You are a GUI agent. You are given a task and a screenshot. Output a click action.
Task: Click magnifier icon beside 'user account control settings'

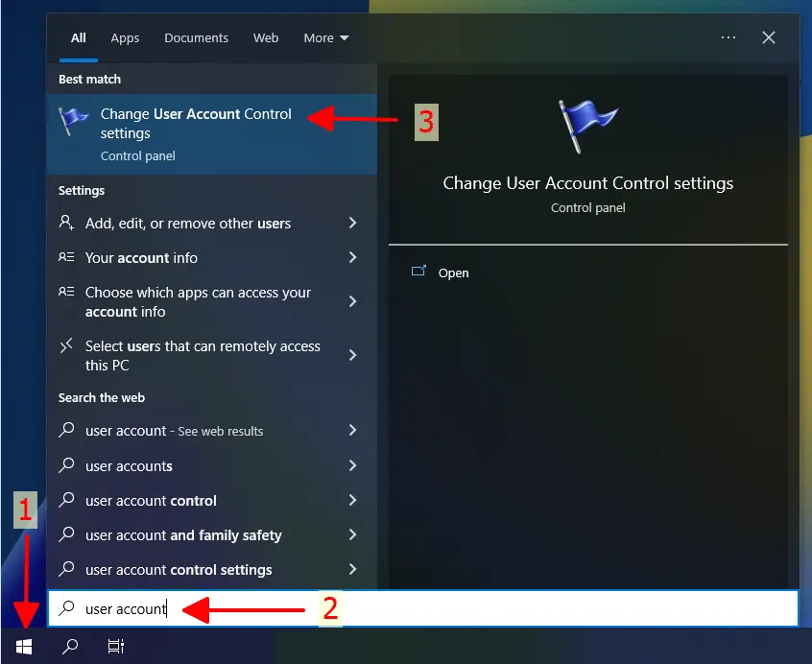point(66,569)
